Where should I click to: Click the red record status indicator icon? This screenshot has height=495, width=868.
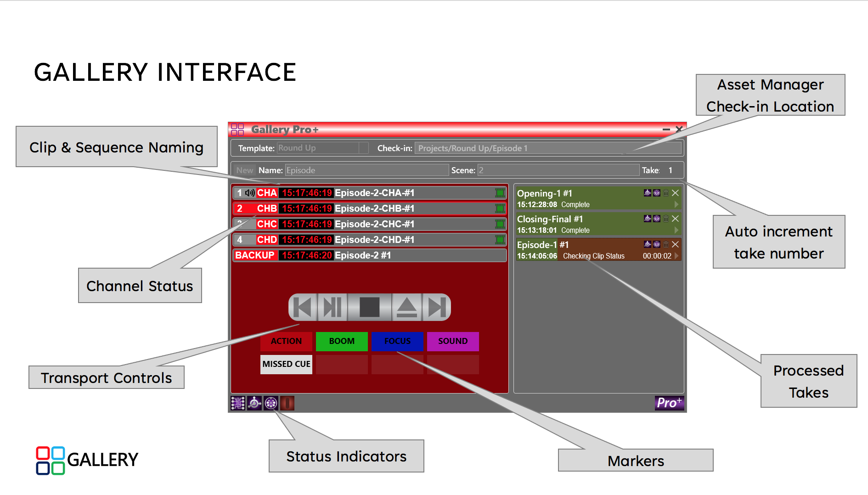tap(287, 403)
